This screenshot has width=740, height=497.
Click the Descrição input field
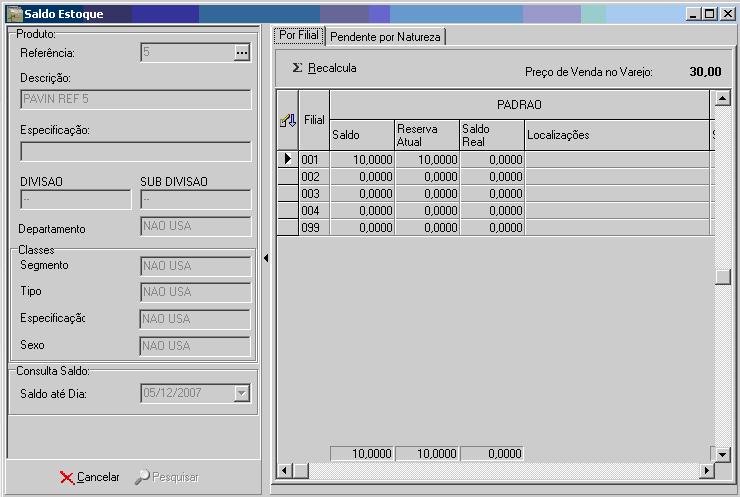(136, 99)
